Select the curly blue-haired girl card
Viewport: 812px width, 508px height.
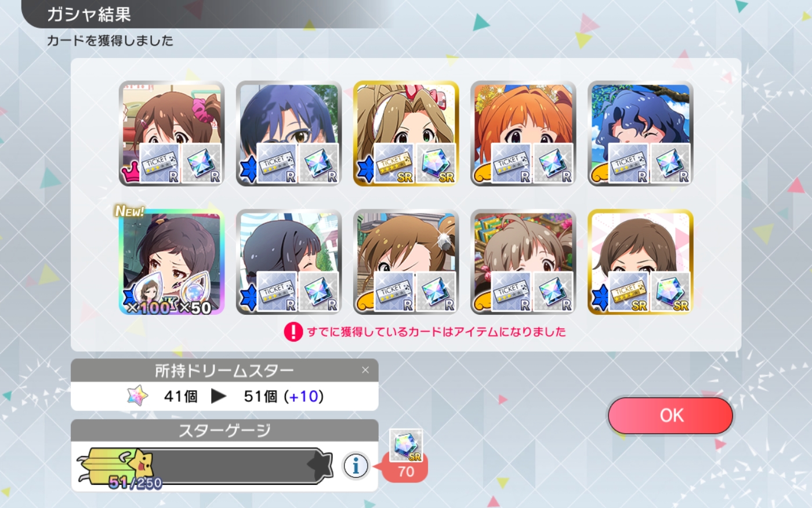coord(640,133)
